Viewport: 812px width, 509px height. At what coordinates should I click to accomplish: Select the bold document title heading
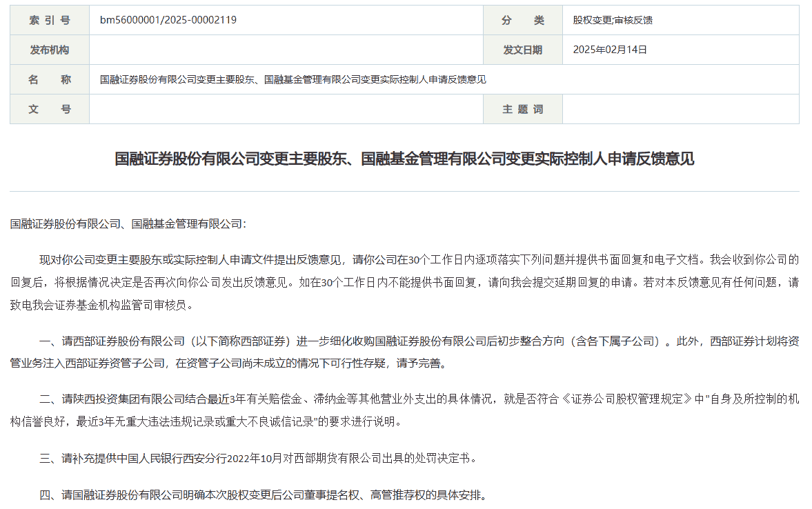406,159
